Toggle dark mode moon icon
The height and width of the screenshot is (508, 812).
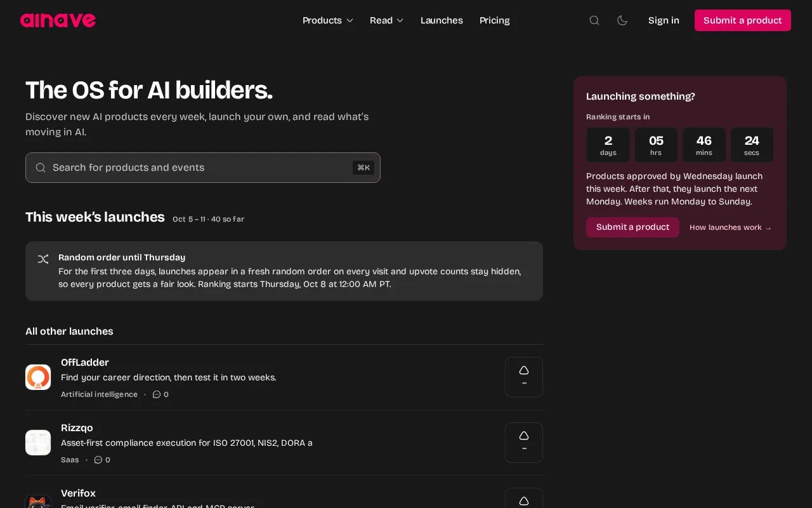click(622, 20)
